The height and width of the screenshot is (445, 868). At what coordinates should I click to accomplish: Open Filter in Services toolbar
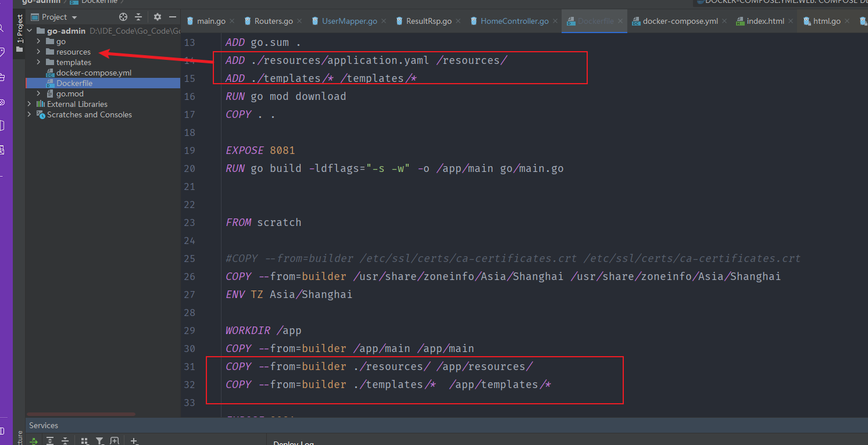tap(99, 441)
